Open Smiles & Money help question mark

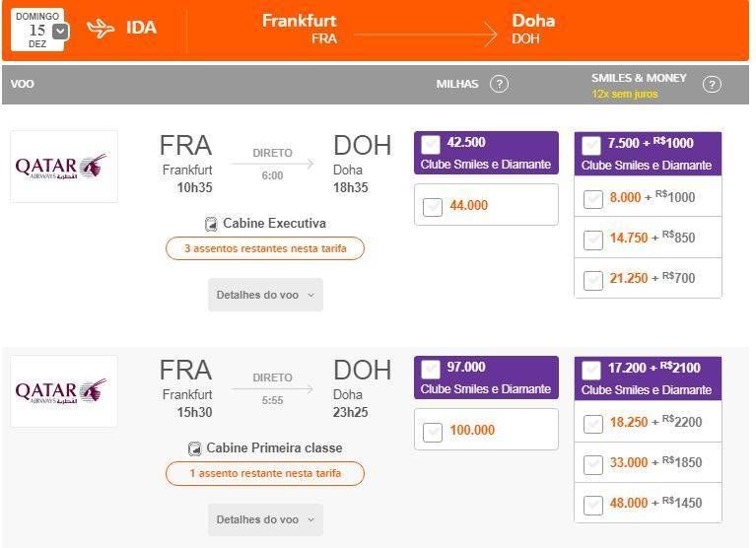[x=712, y=85]
